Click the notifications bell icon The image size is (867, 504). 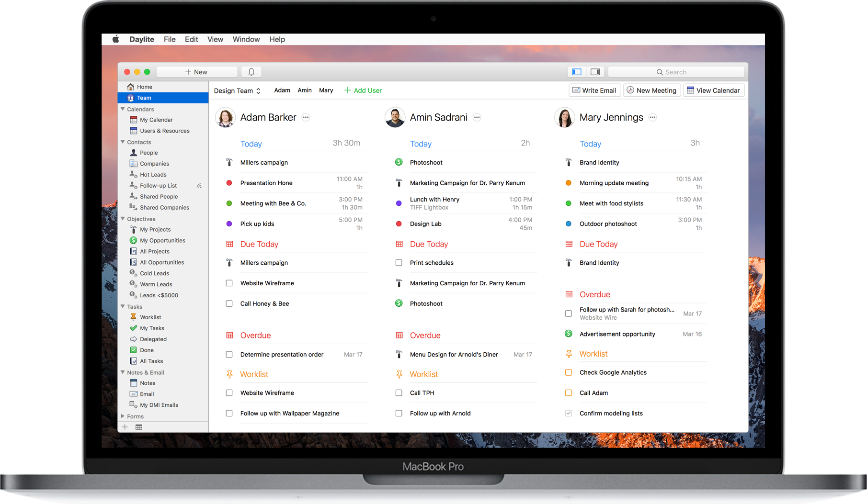tap(251, 72)
